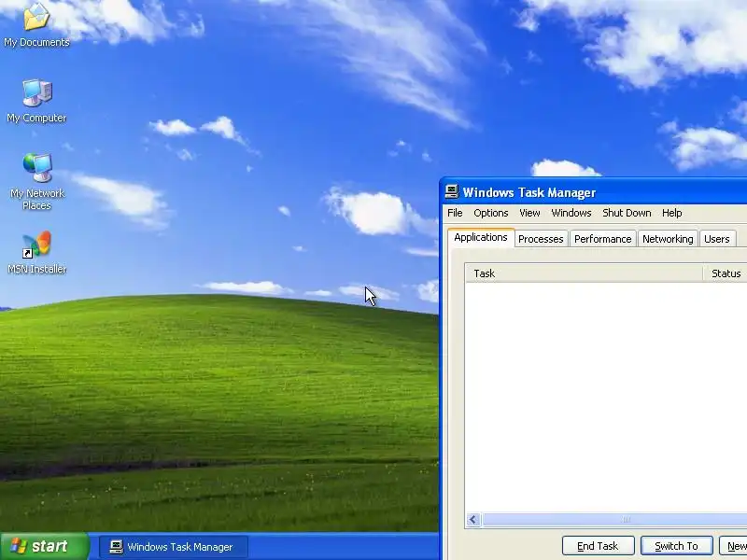Image resolution: width=747 pixels, height=560 pixels.
Task: Select the My Computer desktop icon
Action: tap(36, 101)
